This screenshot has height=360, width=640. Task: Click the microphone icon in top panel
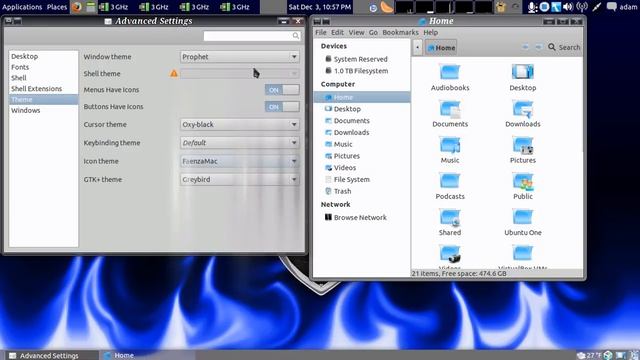(532, 7)
